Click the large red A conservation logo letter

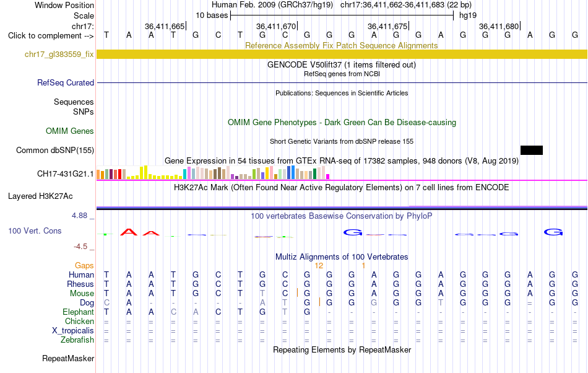pos(129,232)
